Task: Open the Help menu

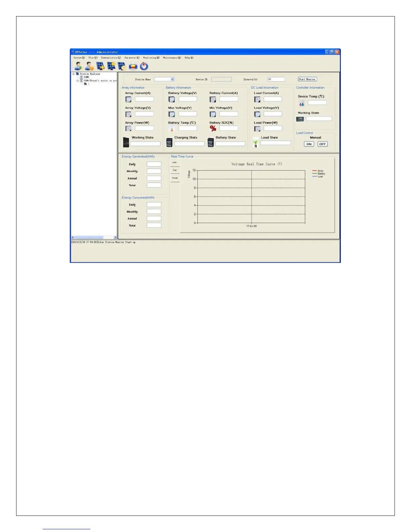Action: [189, 58]
